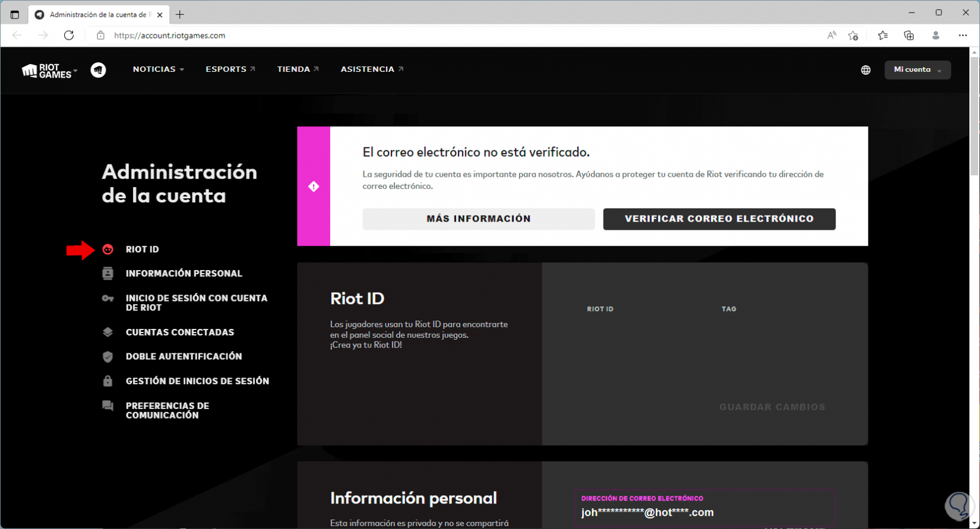Click the Doble Autenticación shield icon
The height and width of the screenshot is (529, 980).
108,356
